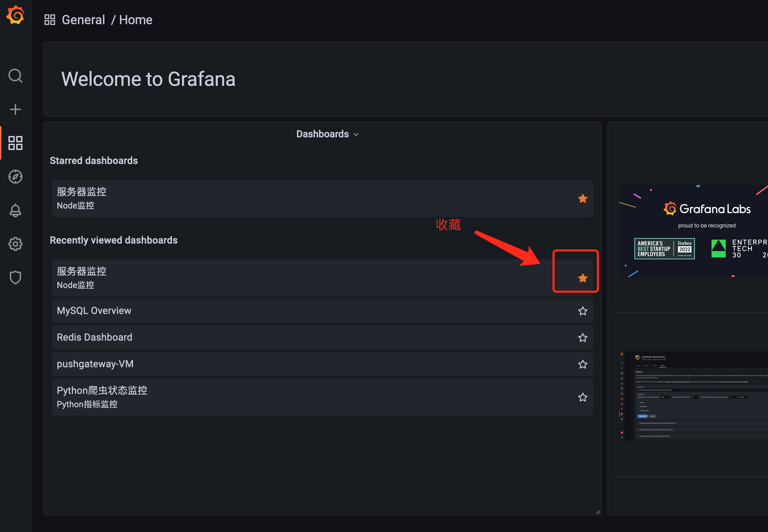
Task: Open 服务器监控 under Recently viewed dashboards
Action: pyautogui.click(x=323, y=278)
